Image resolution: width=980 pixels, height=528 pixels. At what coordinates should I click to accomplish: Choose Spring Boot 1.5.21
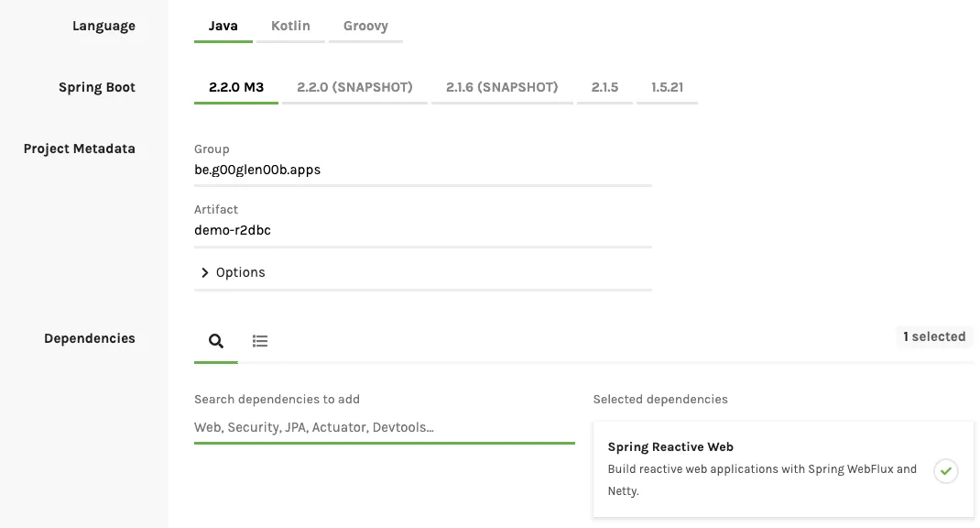point(667,88)
